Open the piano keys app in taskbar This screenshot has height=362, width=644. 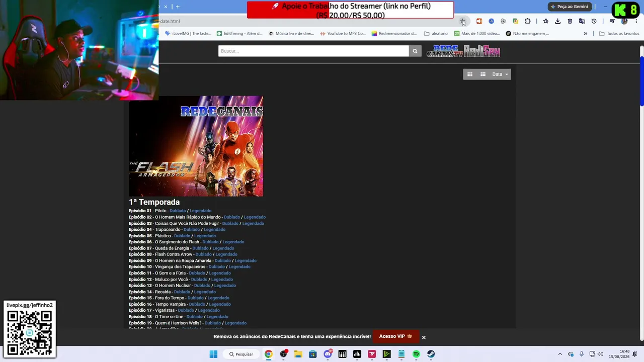[x=343, y=354]
